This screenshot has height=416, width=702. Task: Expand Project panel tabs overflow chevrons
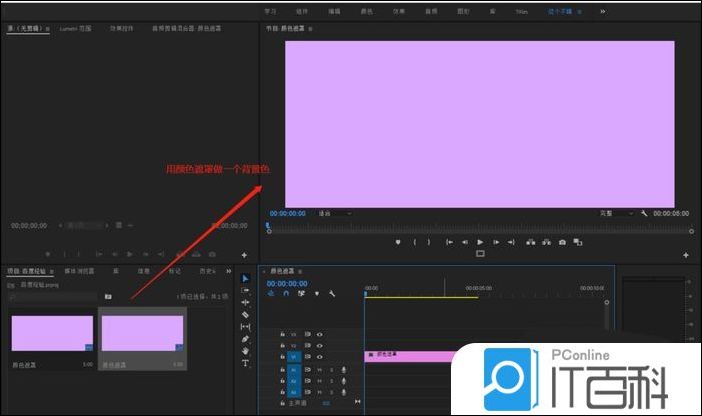tap(229, 271)
